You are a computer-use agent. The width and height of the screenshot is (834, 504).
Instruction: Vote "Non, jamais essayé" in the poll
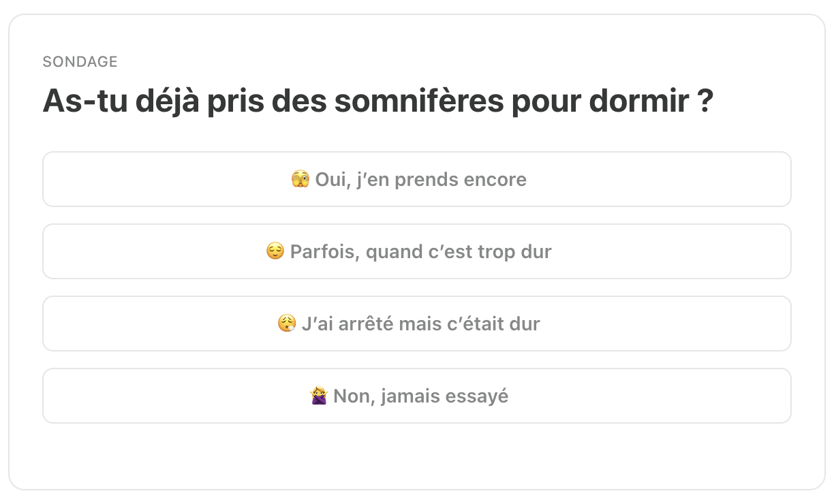[417, 396]
